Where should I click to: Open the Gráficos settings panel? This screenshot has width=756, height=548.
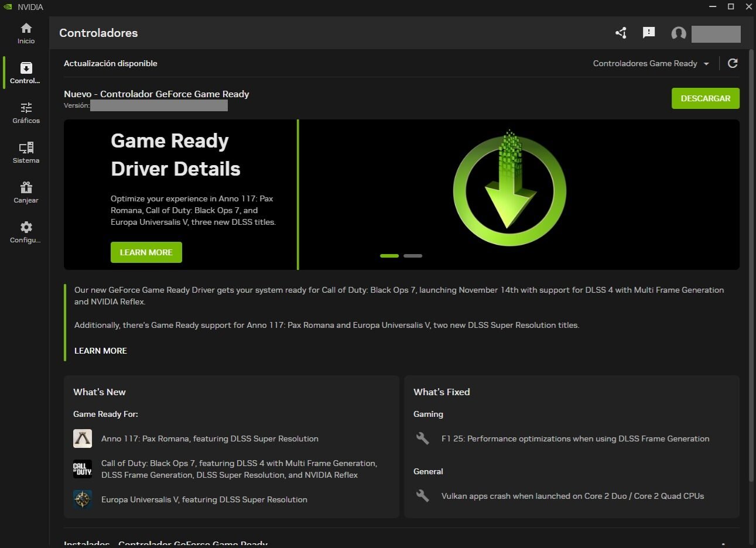coord(26,112)
